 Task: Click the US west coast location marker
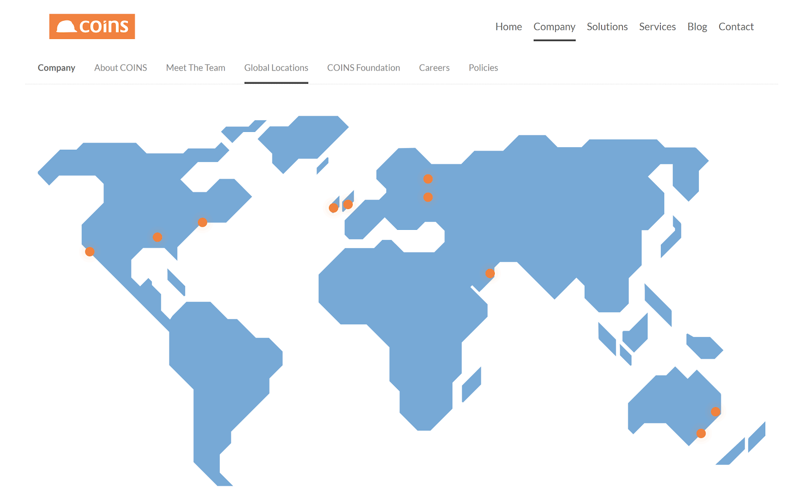pyautogui.click(x=90, y=252)
